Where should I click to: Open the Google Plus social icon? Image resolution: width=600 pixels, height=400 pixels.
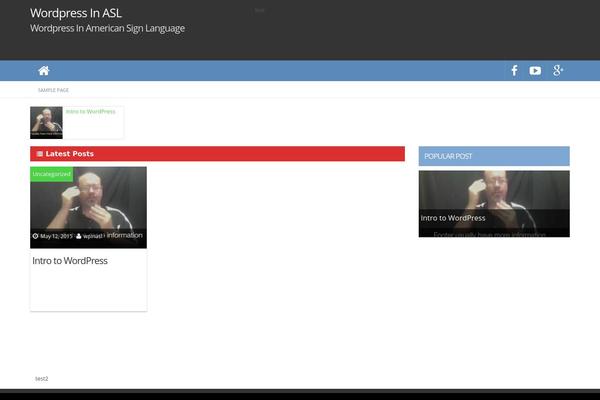tap(558, 70)
